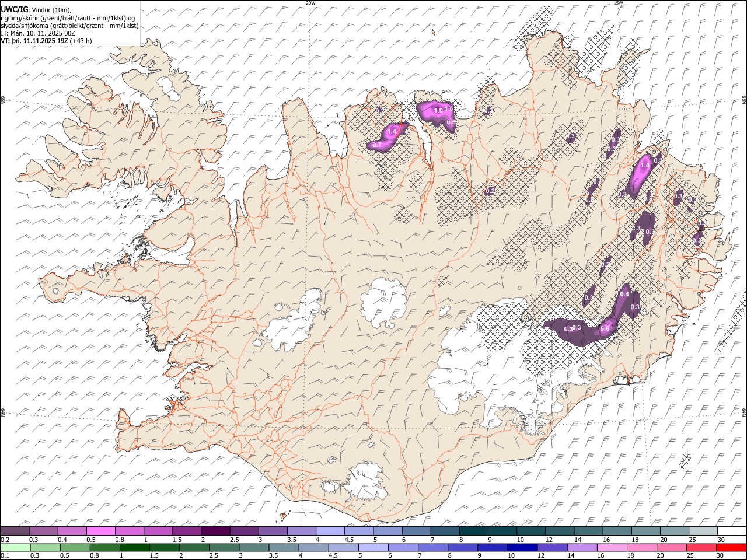
Task: Select the lower legend swatch labeled 3
Action: pyautogui.click(x=253, y=547)
